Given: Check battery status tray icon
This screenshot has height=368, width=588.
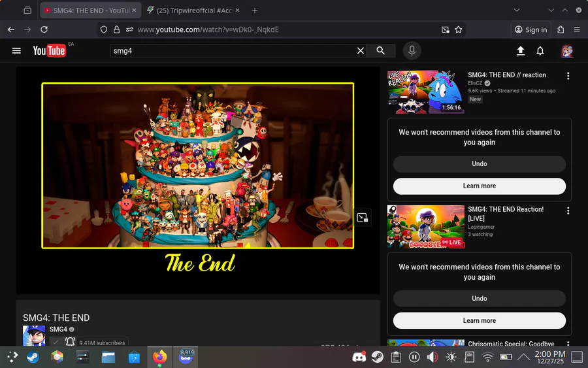Looking at the screenshot, I should tap(506, 357).
